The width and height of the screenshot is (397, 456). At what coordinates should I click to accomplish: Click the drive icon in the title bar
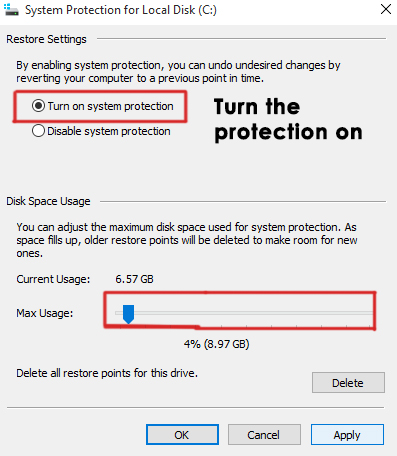11,9
